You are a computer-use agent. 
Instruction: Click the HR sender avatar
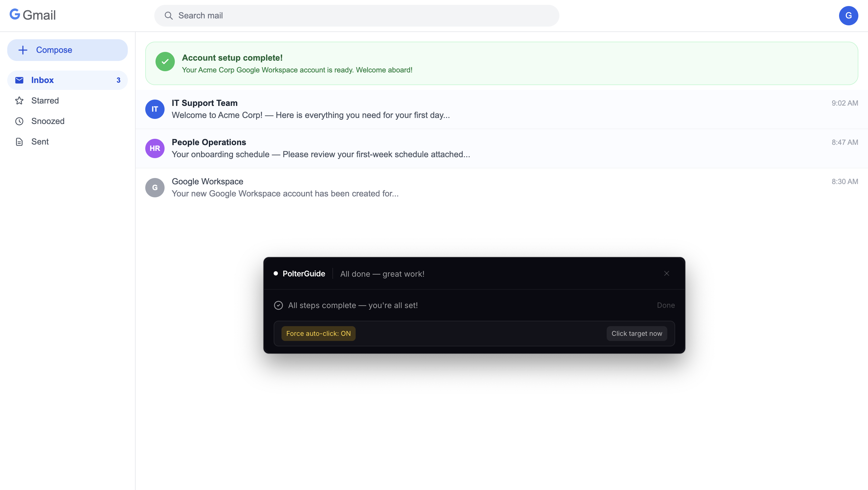click(x=155, y=148)
